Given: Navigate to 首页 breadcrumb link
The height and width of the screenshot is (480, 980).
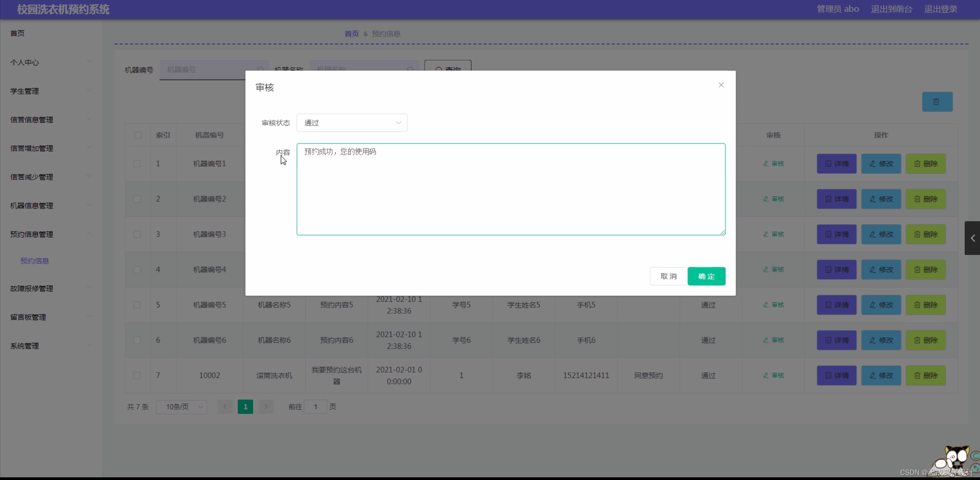Looking at the screenshot, I should [351, 33].
